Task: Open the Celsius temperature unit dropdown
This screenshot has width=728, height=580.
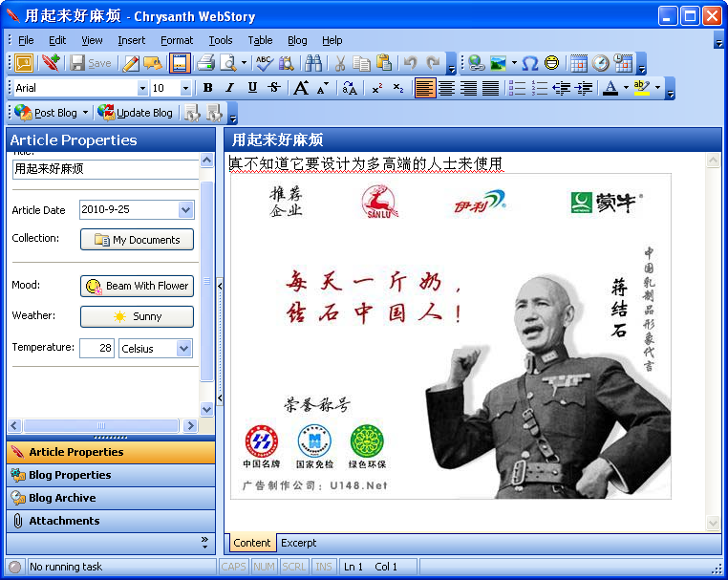Action: [x=184, y=349]
